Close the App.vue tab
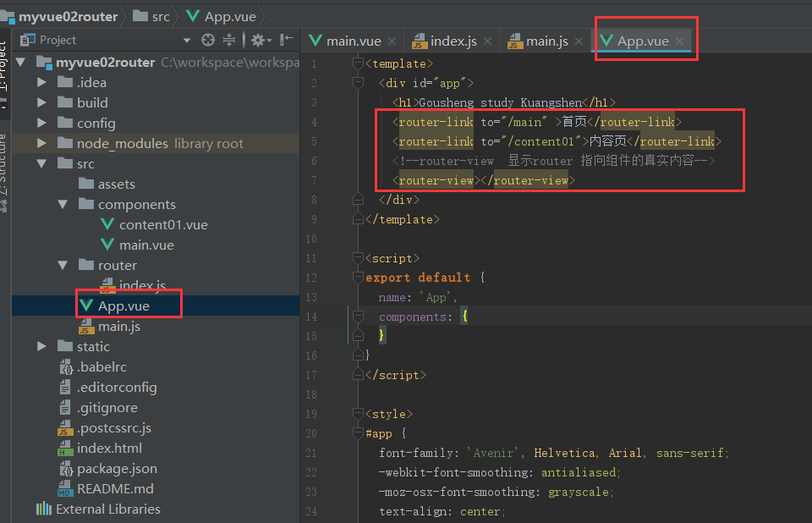 pos(679,41)
